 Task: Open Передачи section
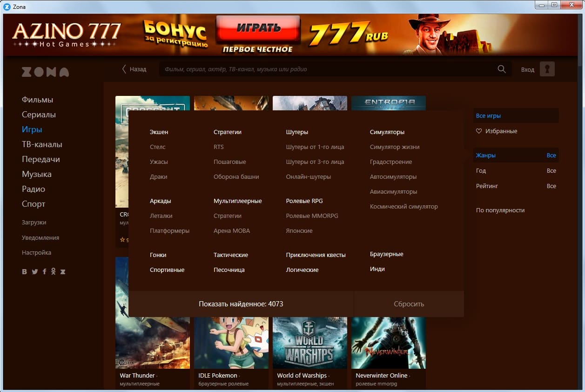tap(41, 159)
